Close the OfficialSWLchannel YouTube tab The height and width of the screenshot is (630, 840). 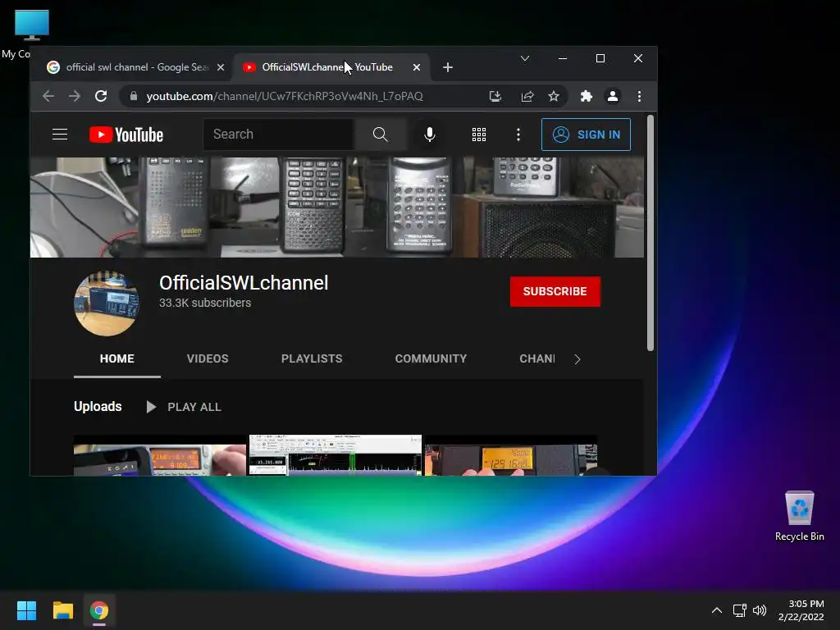tap(416, 67)
